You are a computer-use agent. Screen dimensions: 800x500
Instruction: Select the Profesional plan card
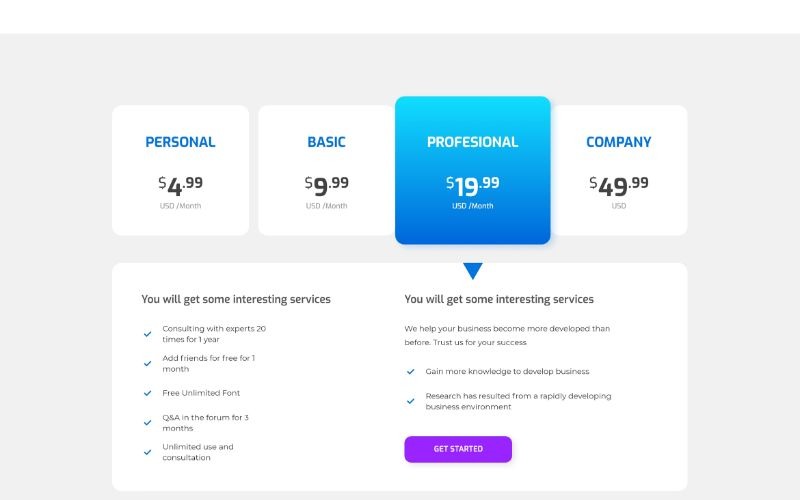tap(473, 170)
